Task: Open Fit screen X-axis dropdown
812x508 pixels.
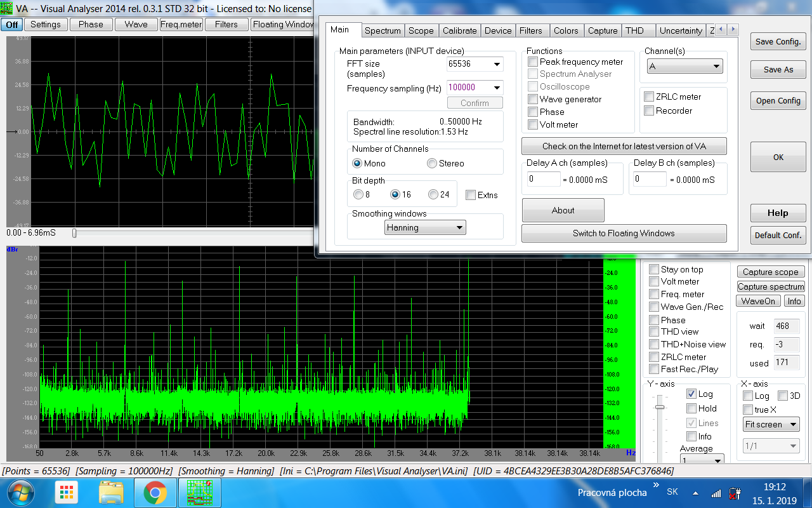Action: (x=771, y=424)
